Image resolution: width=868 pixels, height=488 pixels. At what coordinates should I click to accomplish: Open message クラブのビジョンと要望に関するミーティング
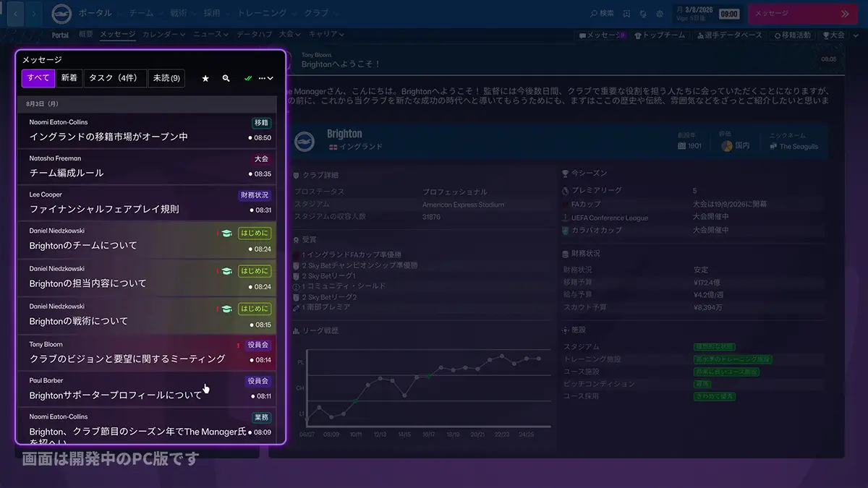[x=147, y=353]
